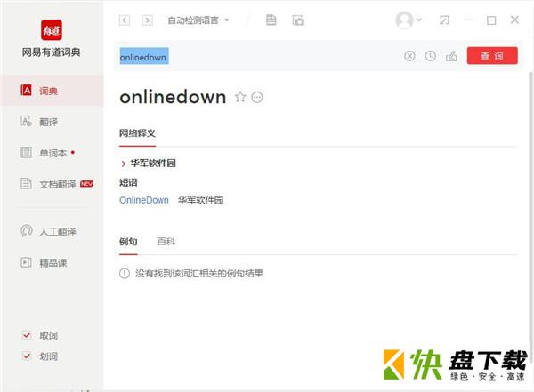Click the 没有找到该词汇相关的例句结果 message
This screenshot has height=392, width=534.
click(199, 273)
